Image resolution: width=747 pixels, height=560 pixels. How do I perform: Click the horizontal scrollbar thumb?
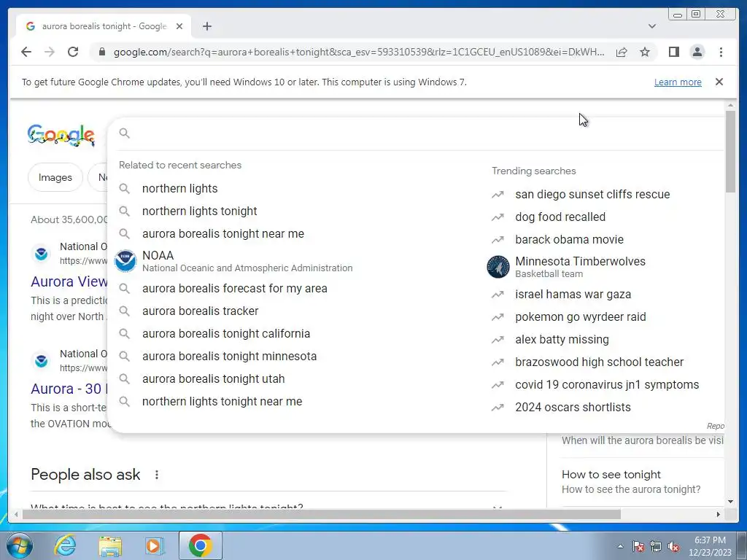(x=322, y=514)
